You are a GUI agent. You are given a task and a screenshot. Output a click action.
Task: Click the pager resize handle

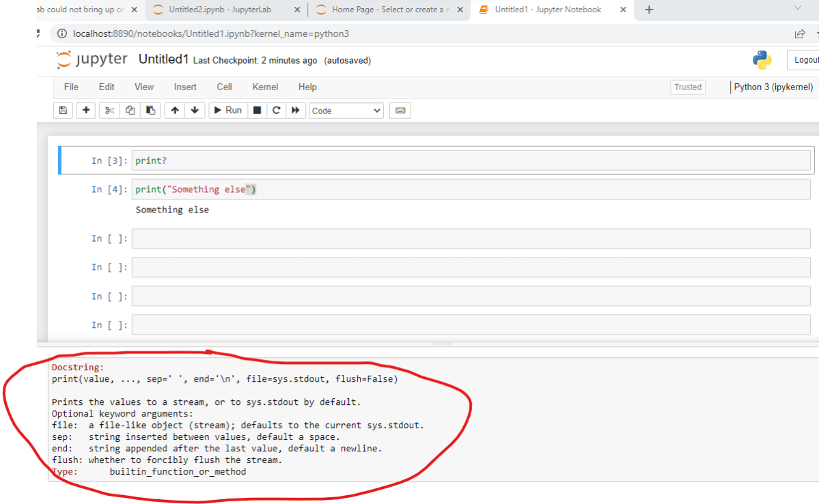point(441,344)
